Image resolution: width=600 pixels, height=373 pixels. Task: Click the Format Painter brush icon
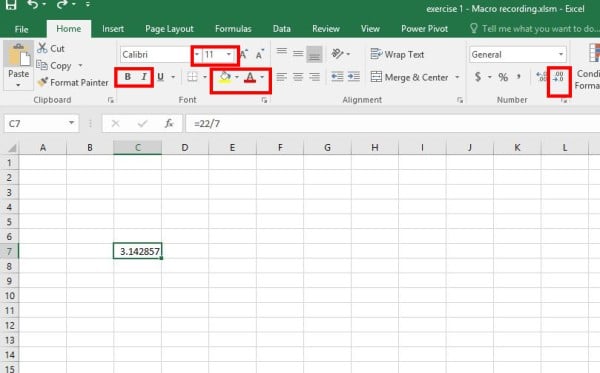tap(42, 82)
